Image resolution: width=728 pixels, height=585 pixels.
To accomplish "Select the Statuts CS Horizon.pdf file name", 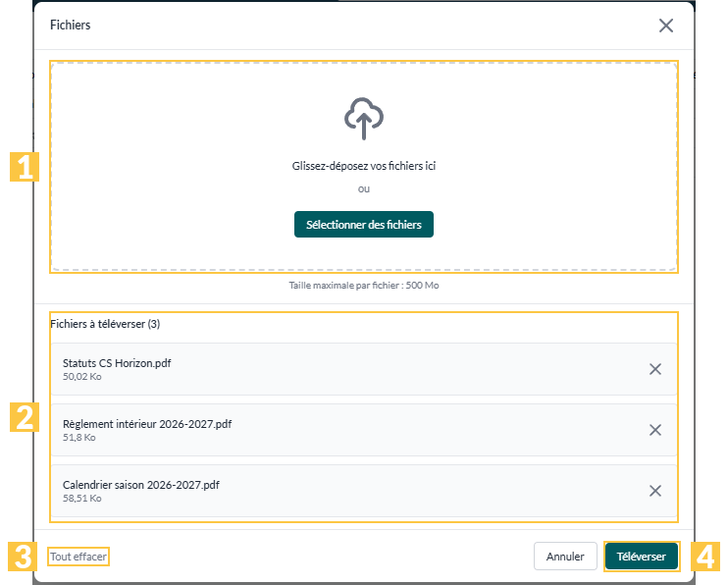I will [117, 363].
